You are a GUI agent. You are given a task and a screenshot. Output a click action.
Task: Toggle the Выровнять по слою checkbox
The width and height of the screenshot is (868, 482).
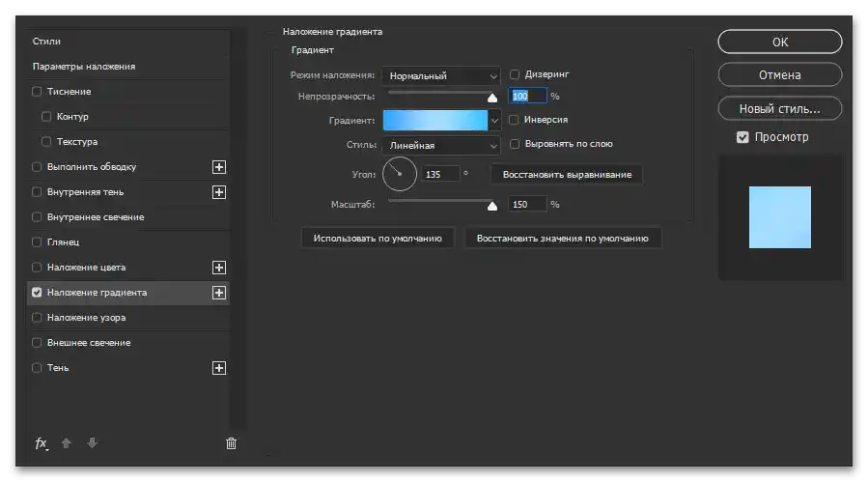[x=515, y=144]
